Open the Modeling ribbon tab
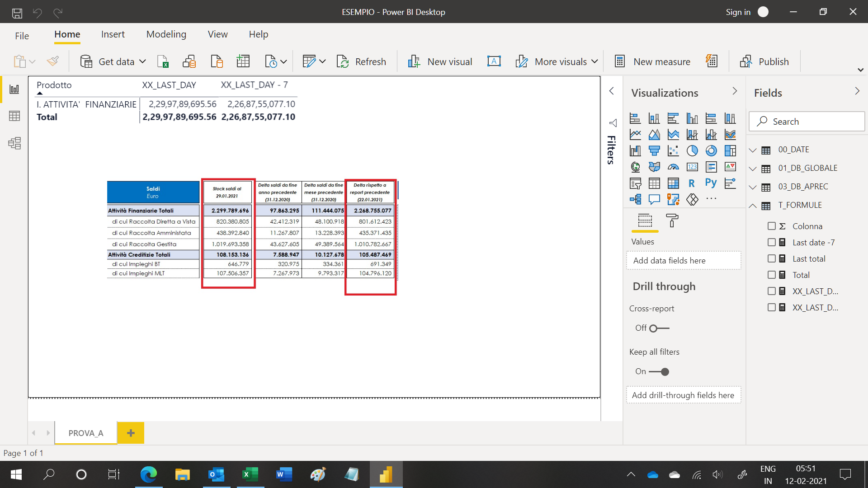 166,34
